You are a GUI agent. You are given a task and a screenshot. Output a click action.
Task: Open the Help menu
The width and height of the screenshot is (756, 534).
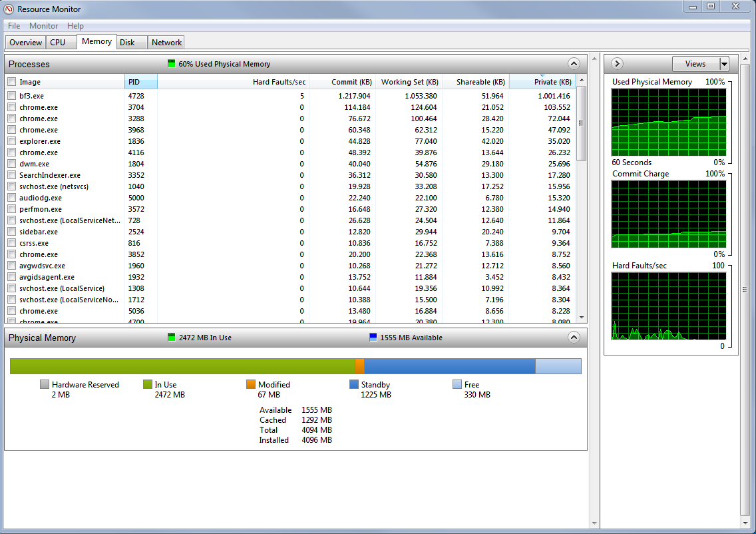click(75, 26)
